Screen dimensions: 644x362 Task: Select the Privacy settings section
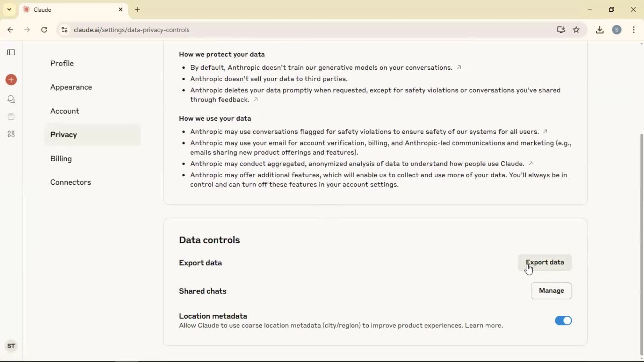[x=92, y=135]
